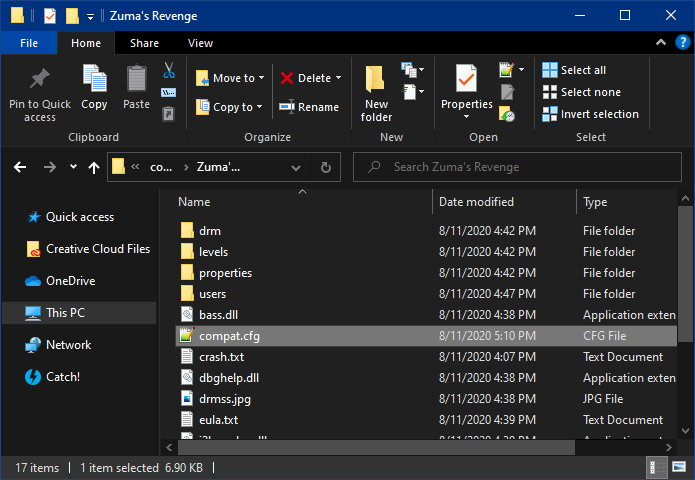This screenshot has width=695, height=480.
Task: Click the Copy icon in Clipboard group
Action: click(x=94, y=78)
